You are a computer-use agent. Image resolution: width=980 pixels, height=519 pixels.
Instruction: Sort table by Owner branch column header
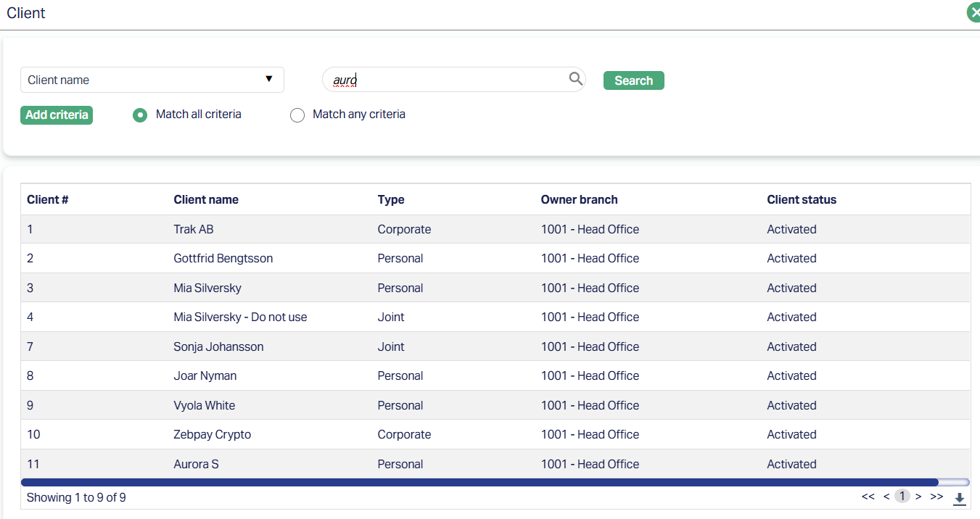tap(579, 199)
